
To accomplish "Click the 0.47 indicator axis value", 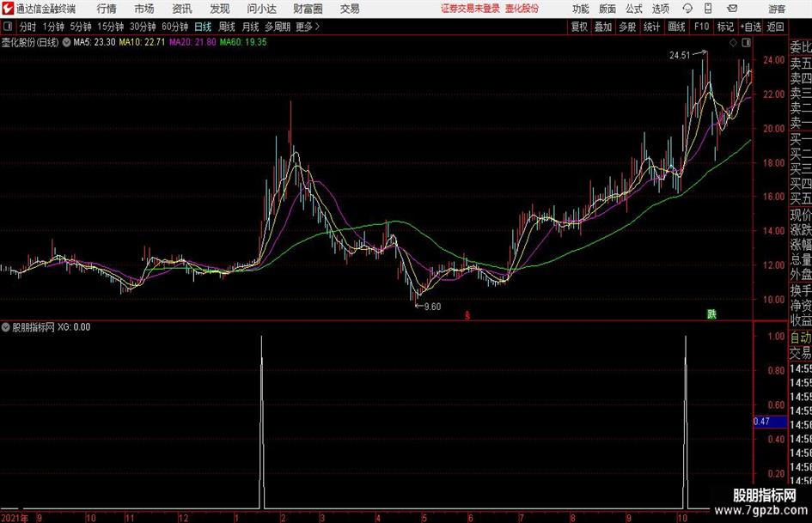I will click(770, 422).
